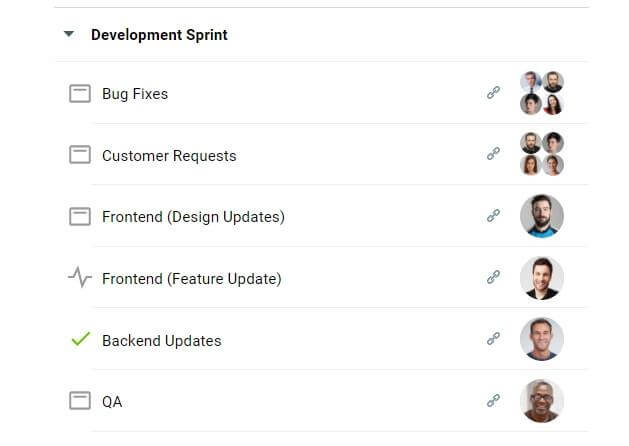Toggle status box next to Customer Requests

(80, 154)
